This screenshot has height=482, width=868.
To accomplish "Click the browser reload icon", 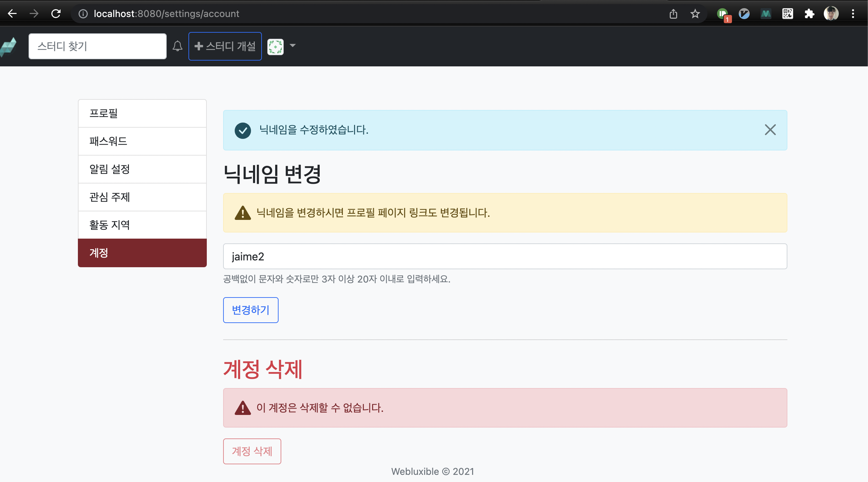I will pyautogui.click(x=56, y=14).
